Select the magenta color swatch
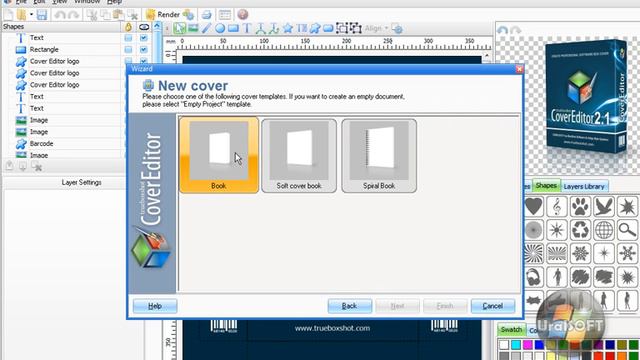 (527, 344)
